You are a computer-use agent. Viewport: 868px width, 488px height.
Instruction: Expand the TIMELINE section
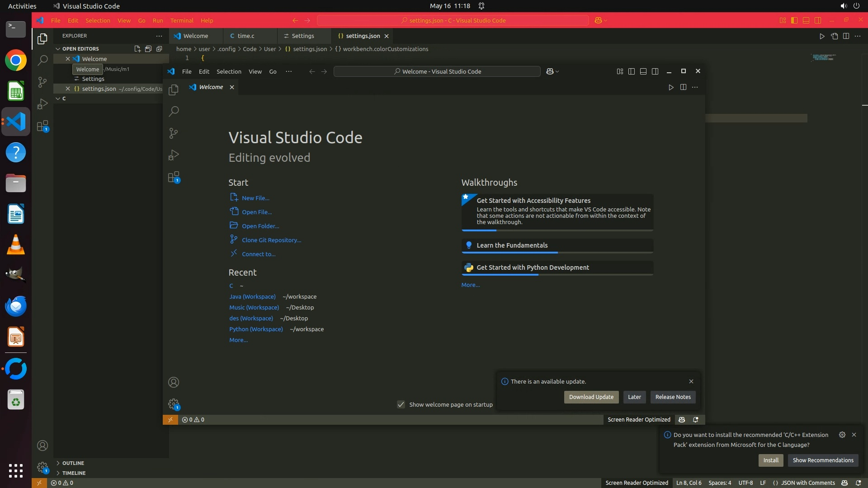[x=74, y=473]
